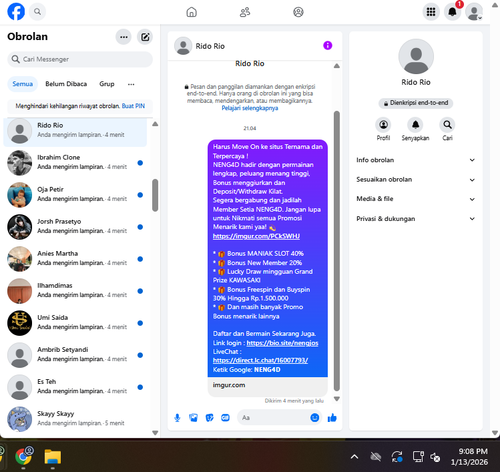Screen dimensions: 500x472
Task: Open conversation info purple icon
Action: [328, 46]
